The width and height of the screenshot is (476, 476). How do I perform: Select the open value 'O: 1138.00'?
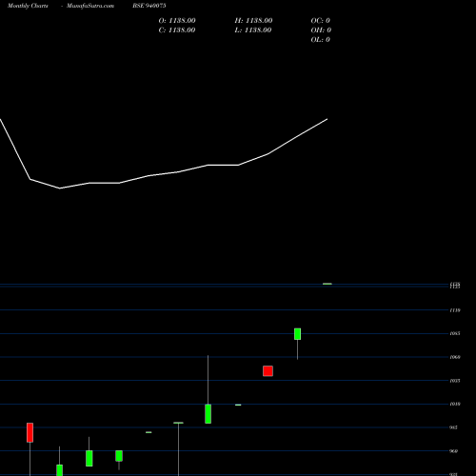click(x=177, y=21)
